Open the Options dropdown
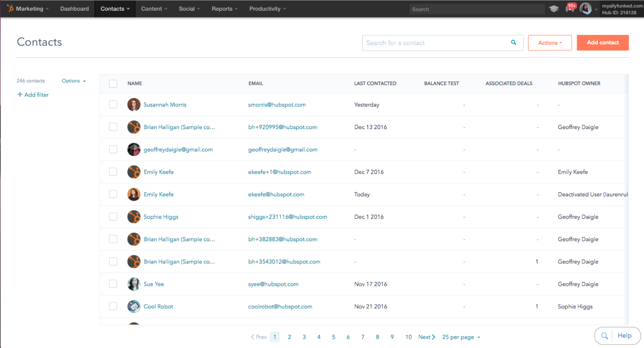 click(x=73, y=81)
